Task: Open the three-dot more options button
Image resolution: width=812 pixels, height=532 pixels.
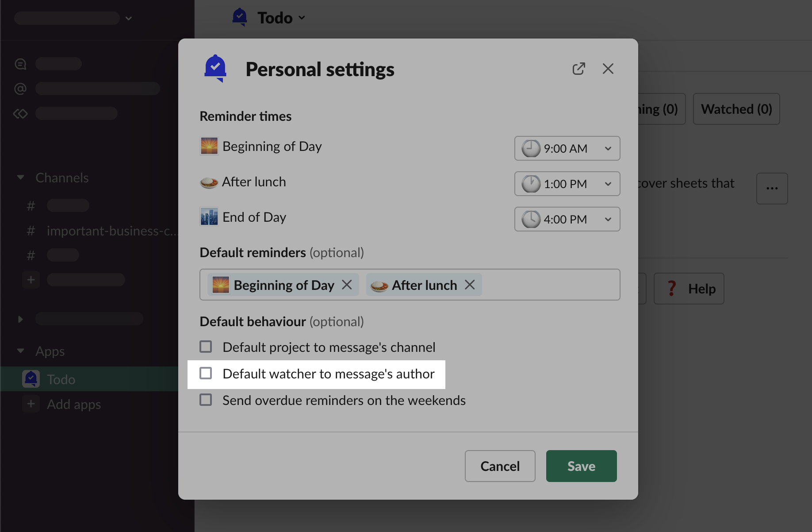Action: (772, 189)
